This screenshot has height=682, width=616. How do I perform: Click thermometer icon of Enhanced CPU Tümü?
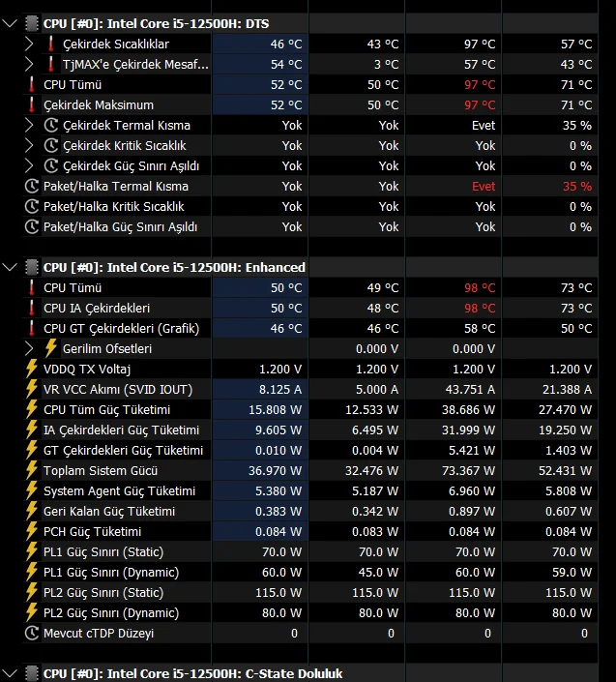click(31, 287)
